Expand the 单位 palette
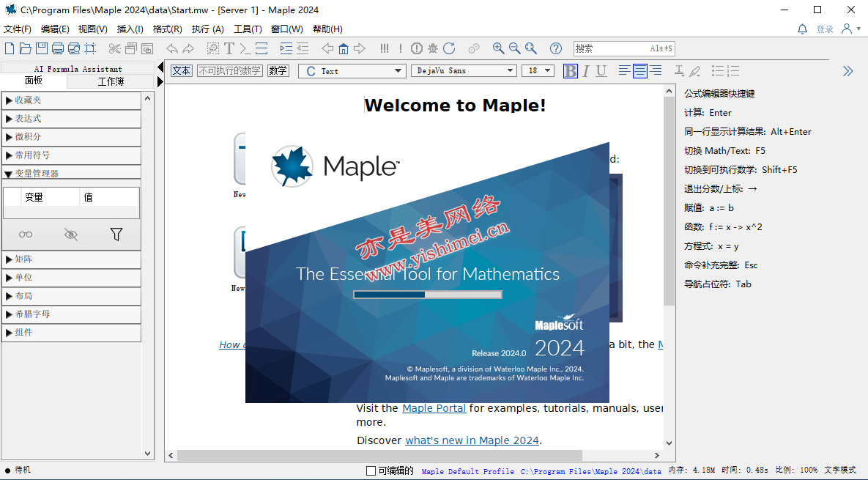The width and height of the screenshot is (868, 480). [x=71, y=277]
